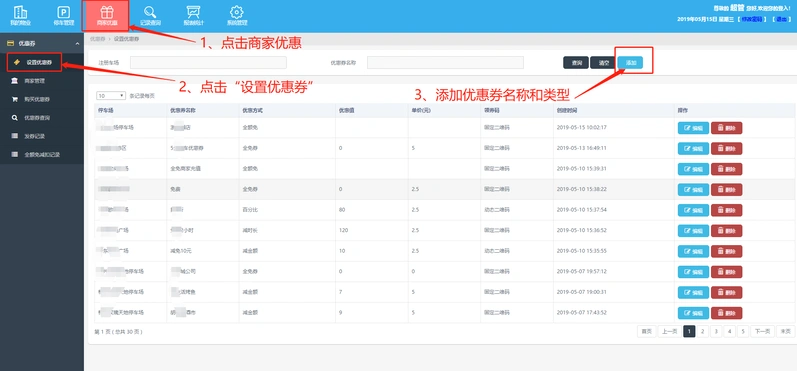Viewport: 797px width, 371px height.
Task: Delete the coupon created 2019-05-13 16:49:11
Action: coord(726,148)
